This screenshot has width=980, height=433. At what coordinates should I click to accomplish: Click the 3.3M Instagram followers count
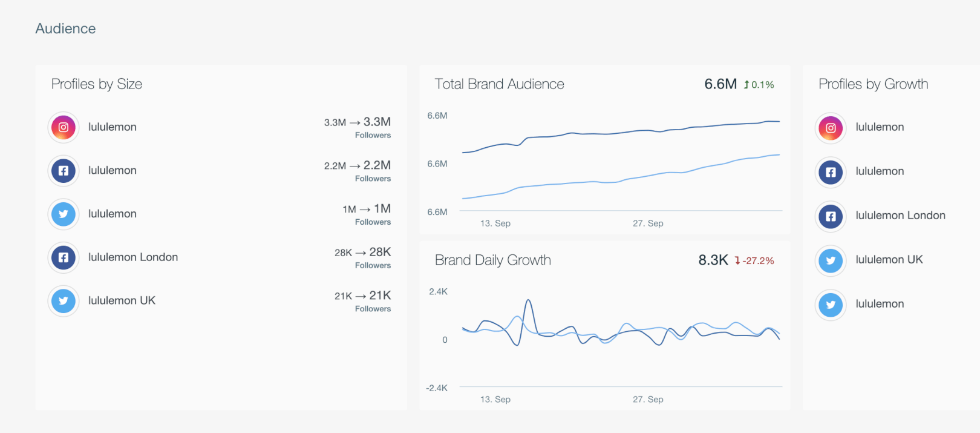[376, 122]
